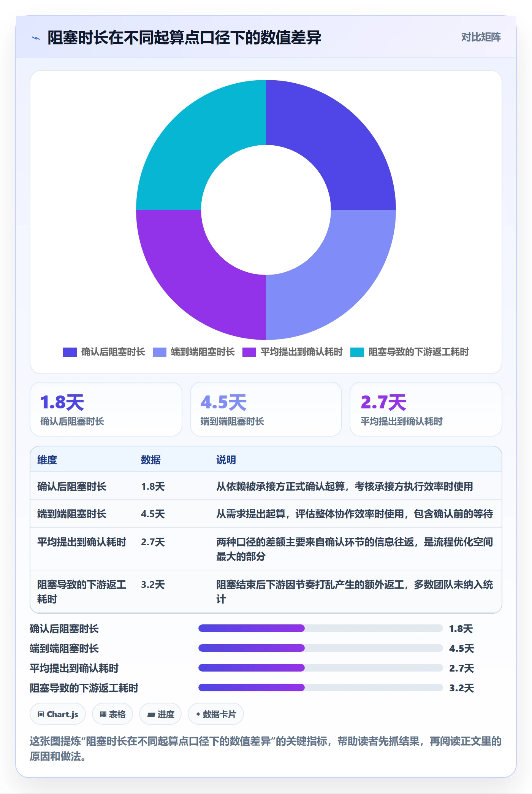Click the 确认后阻塞时长 progress bar
The height and width of the screenshot is (794, 532).
pos(321,628)
